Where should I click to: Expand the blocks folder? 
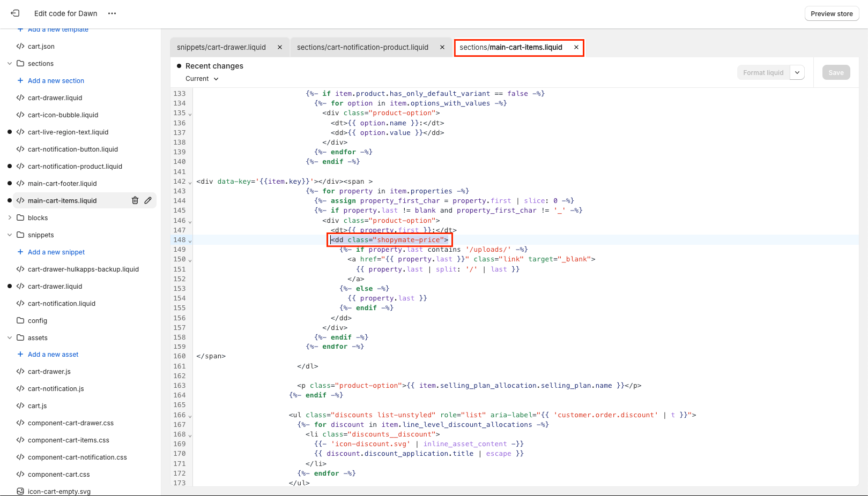[x=10, y=217]
